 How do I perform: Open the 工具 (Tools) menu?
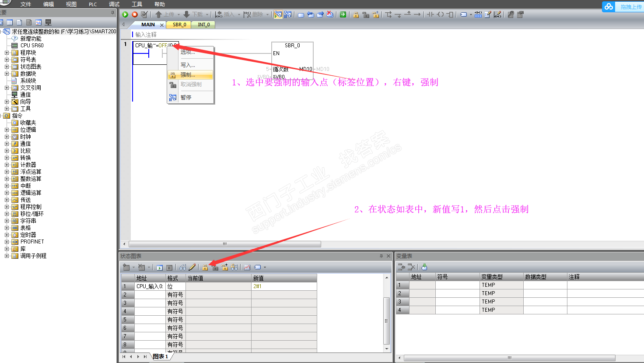pyautogui.click(x=137, y=4)
